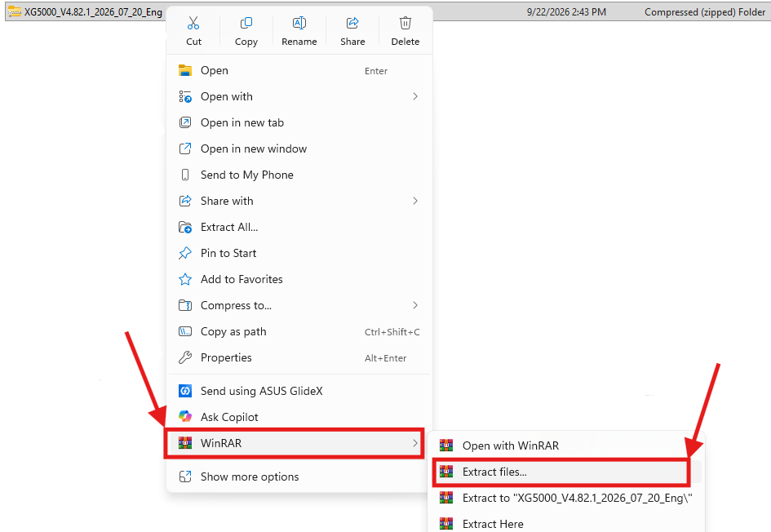Select Ask Copilot entry
Screen dimensions: 771x532
point(299,417)
